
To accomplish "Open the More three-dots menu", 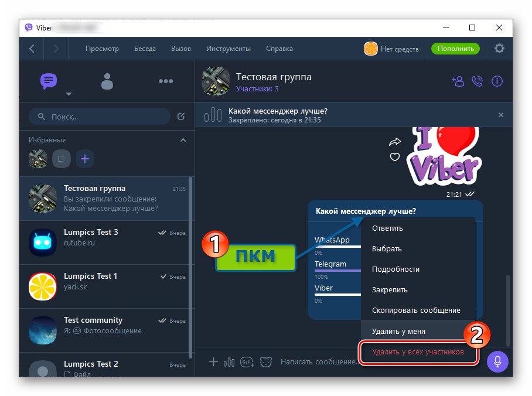I will (166, 81).
